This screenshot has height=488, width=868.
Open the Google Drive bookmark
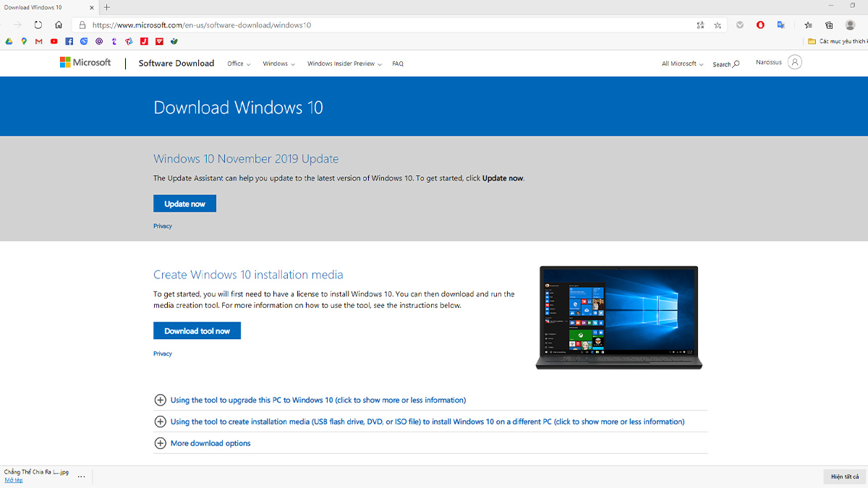9,41
